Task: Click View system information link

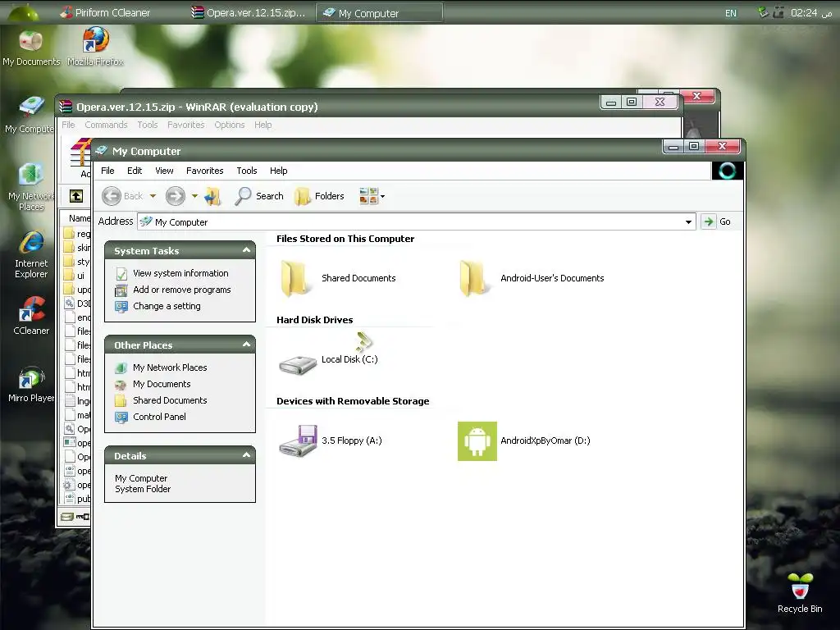Action: [180, 273]
